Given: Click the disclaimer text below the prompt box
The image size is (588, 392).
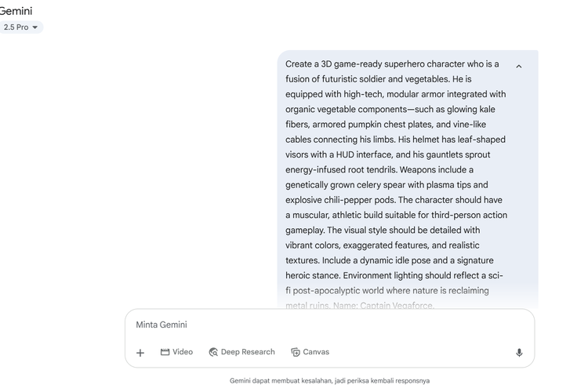Looking at the screenshot, I should tap(329, 381).
